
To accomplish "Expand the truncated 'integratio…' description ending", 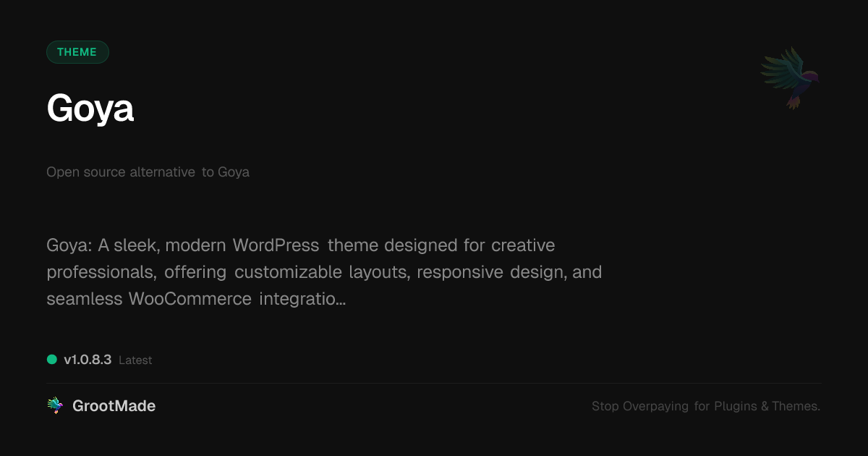I will click(x=302, y=299).
